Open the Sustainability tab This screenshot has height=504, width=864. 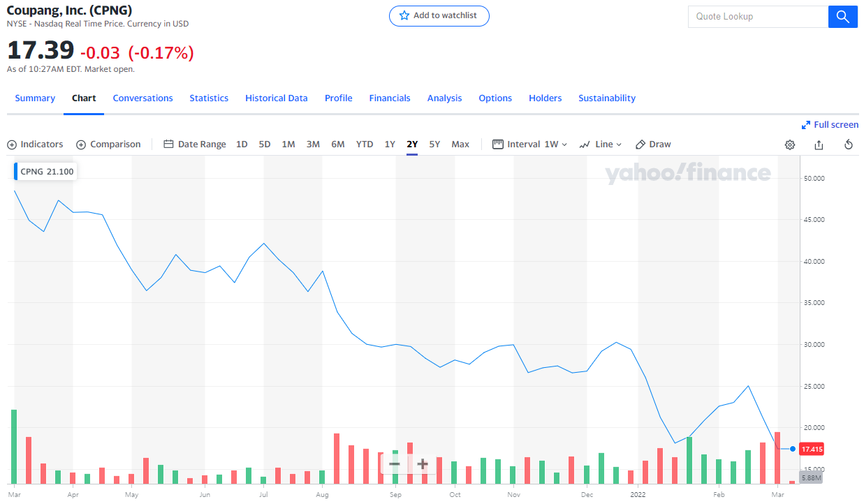607,98
